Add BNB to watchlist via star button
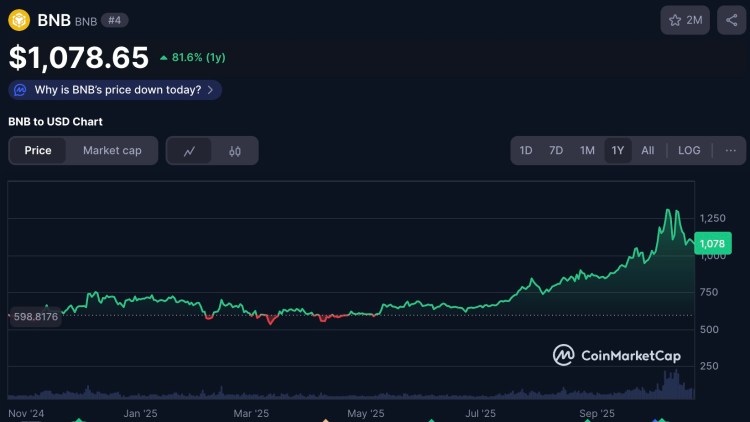Image resolution: width=750 pixels, height=422 pixels. point(686,20)
